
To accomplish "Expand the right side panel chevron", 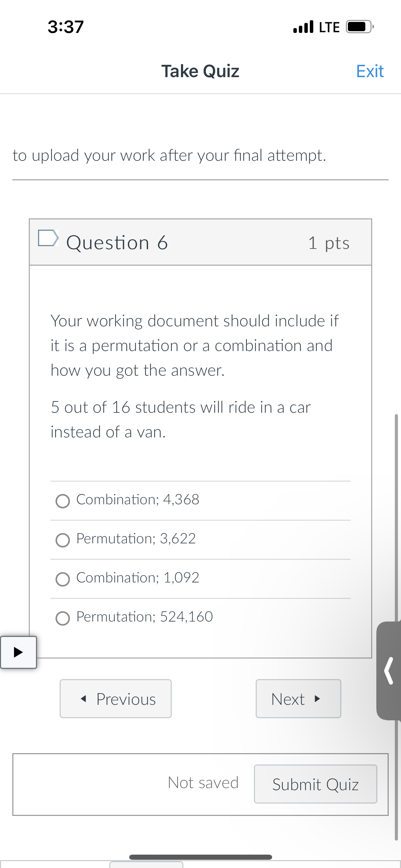I will coord(389,671).
